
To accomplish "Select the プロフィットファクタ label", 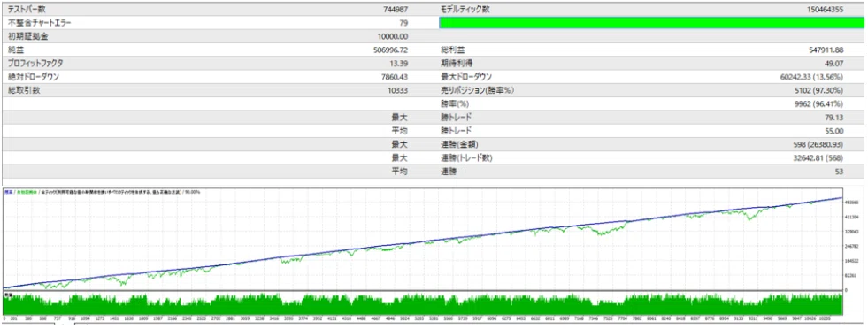I will [35, 63].
